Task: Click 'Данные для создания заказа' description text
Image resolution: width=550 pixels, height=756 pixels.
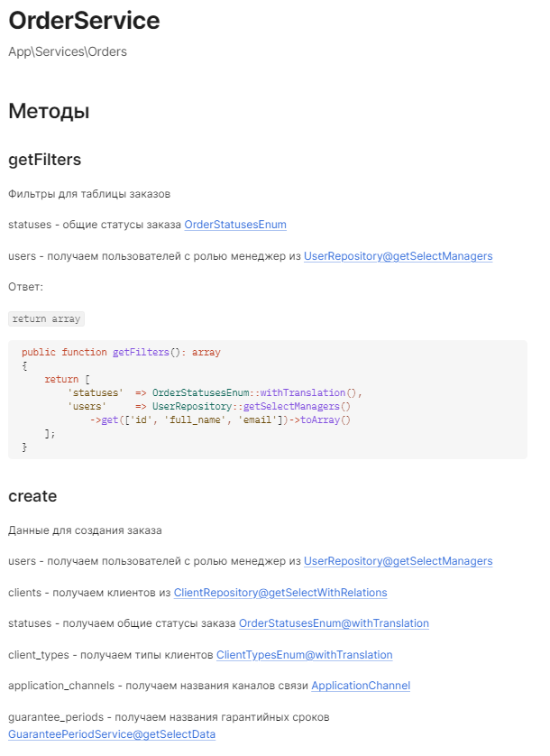Action: point(85,530)
